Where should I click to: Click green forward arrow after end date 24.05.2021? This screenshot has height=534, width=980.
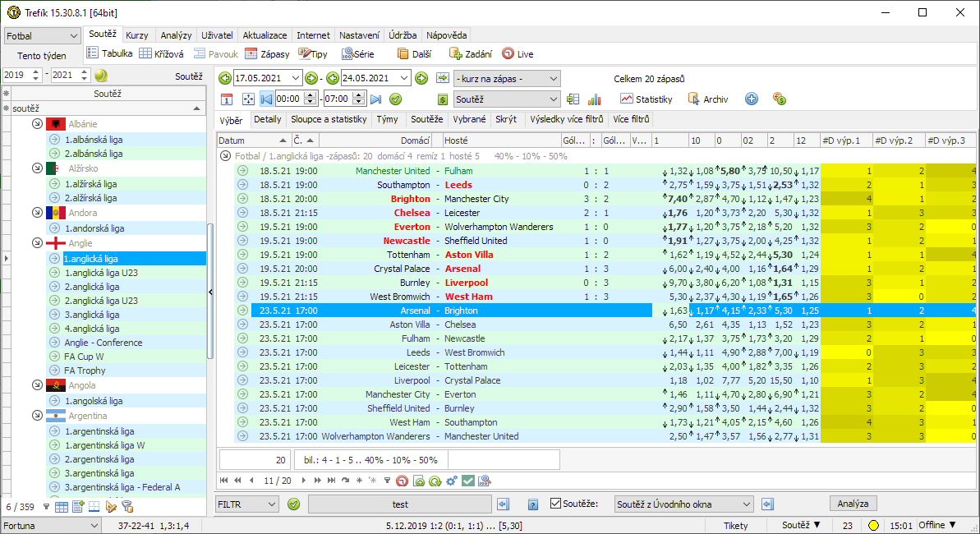(421, 78)
